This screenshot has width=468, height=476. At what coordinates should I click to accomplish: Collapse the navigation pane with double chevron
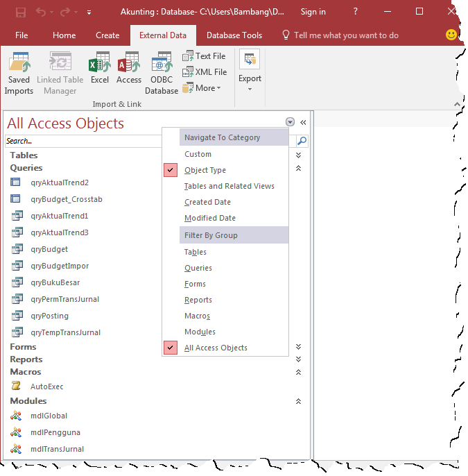pyautogui.click(x=303, y=122)
